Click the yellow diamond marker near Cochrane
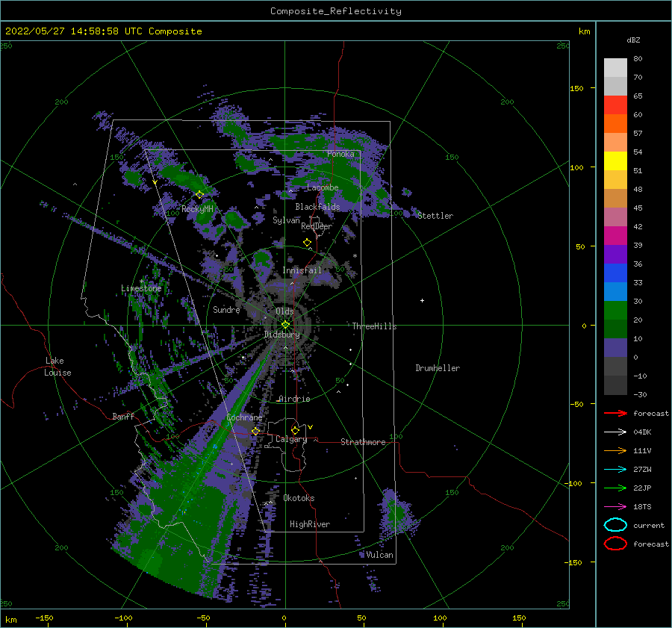The image size is (672, 628). coord(255,431)
